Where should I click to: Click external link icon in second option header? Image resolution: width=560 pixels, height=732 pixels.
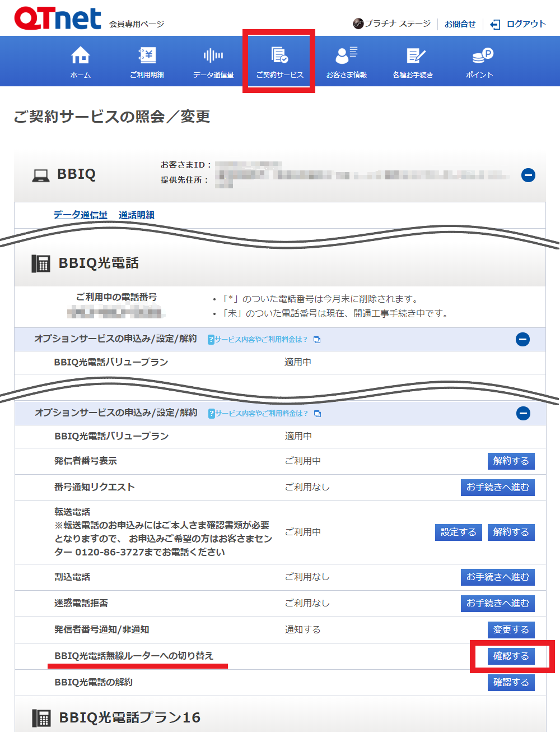click(x=318, y=414)
